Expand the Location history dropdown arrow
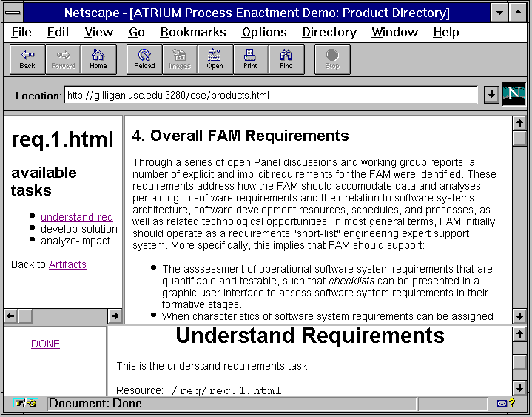 coord(491,95)
